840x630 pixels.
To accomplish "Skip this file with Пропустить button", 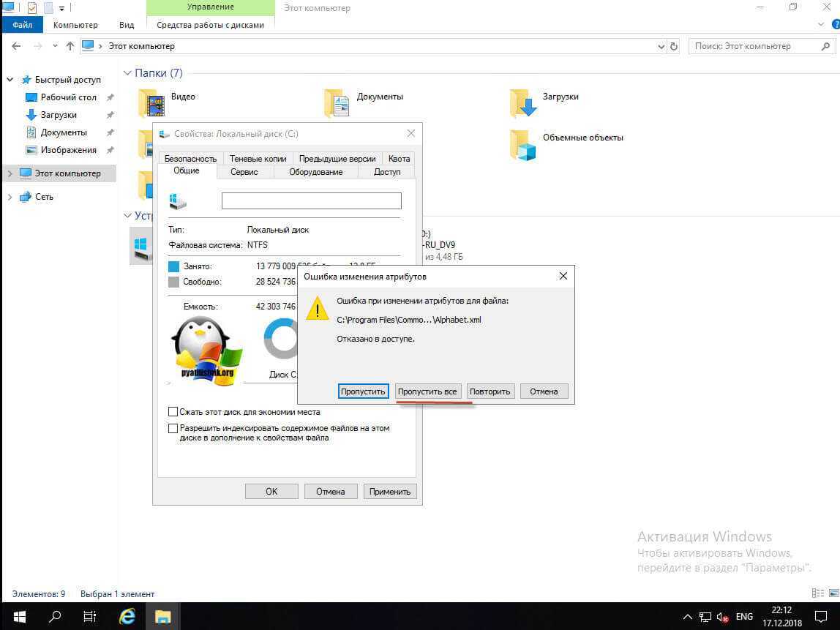I will [x=363, y=391].
